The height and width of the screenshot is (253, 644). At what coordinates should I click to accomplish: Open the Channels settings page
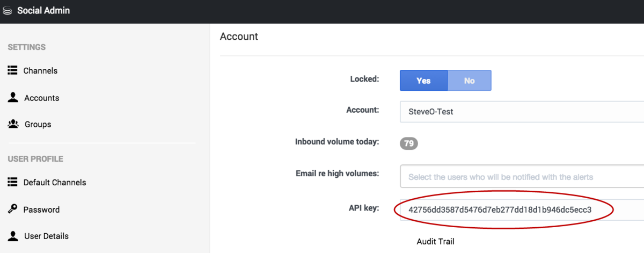point(40,70)
